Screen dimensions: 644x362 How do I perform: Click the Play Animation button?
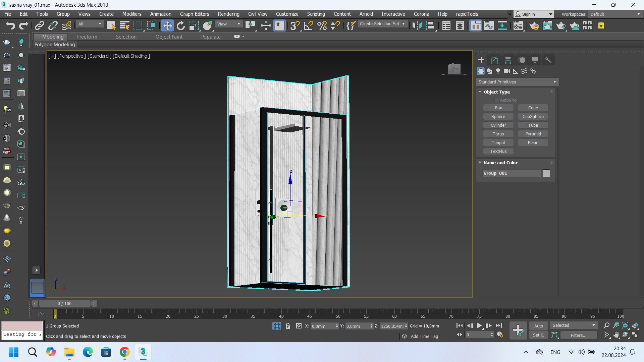479,325
